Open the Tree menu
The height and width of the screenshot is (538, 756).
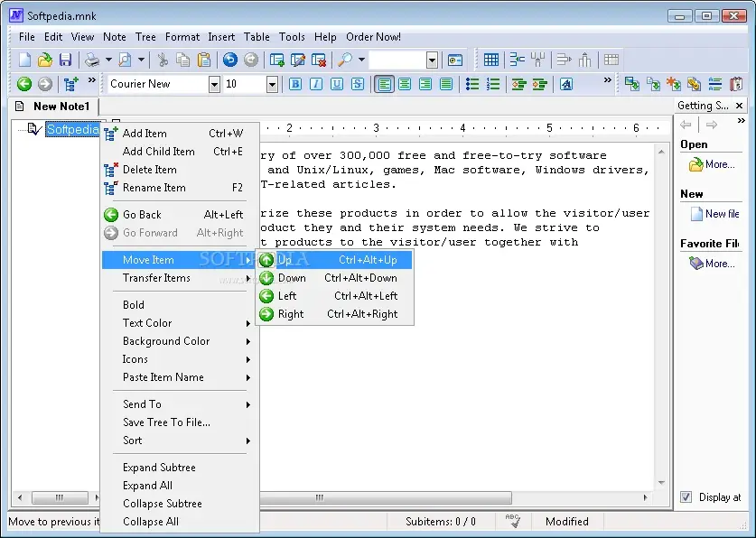(x=145, y=37)
